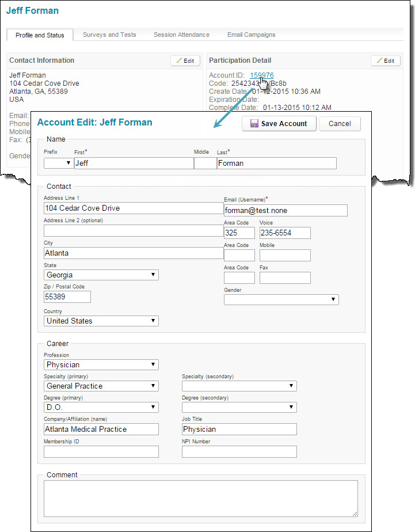Go to the Email Campaigns tab
The height and width of the screenshot is (532, 415).
[x=251, y=35]
